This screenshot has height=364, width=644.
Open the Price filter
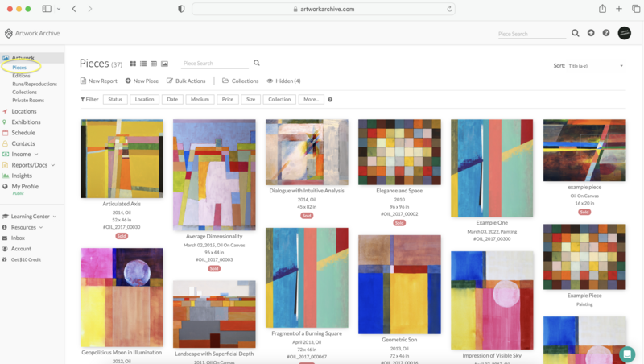point(228,99)
